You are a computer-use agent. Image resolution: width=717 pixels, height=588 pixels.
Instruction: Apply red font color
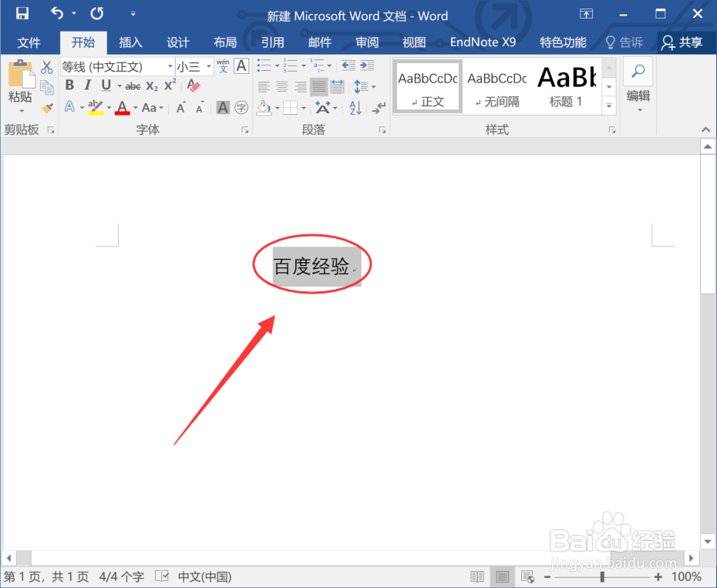pyautogui.click(x=122, y=108)
